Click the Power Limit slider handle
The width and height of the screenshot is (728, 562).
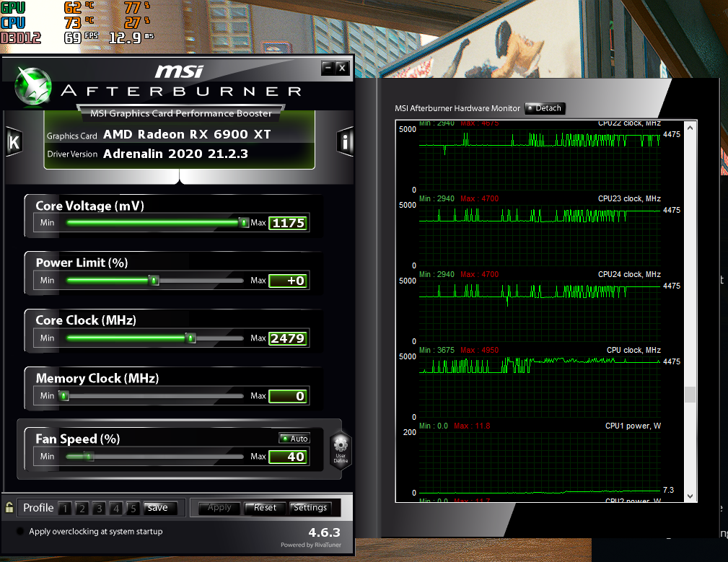pyautogui.click(x=154, y=281)
